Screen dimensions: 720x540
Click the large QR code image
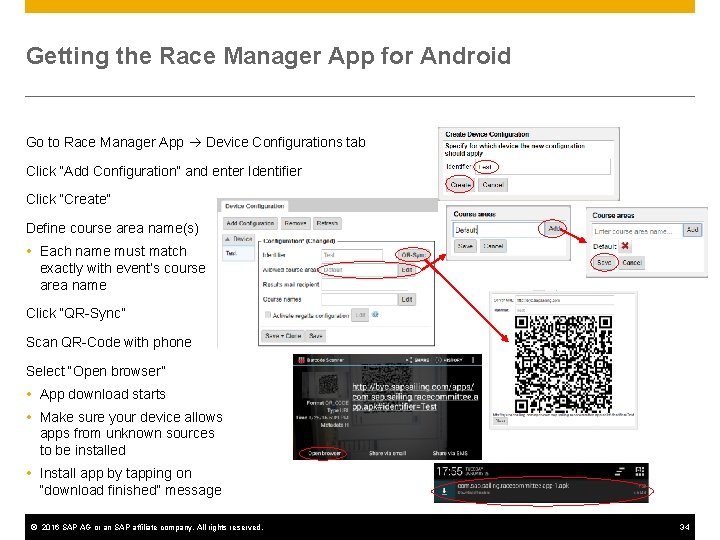coord(563,364)
